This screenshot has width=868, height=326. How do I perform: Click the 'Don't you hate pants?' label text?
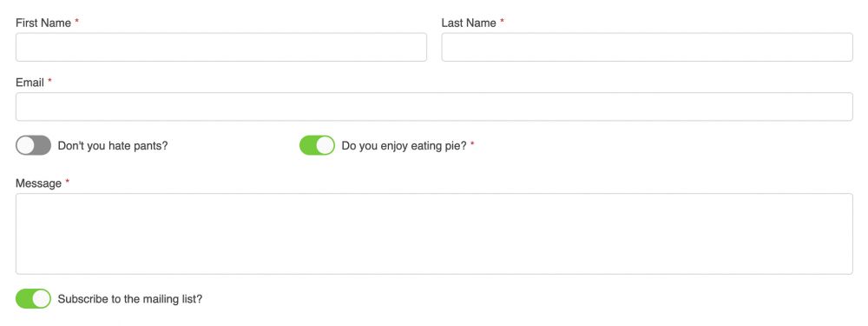point(112,146)
